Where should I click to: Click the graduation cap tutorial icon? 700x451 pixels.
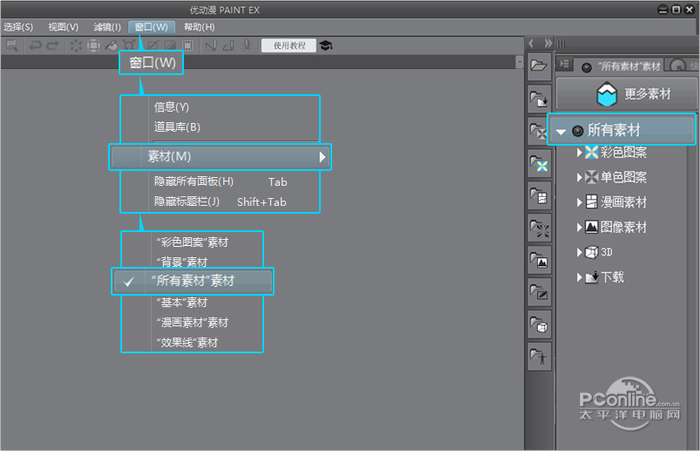tap(326, 46)
